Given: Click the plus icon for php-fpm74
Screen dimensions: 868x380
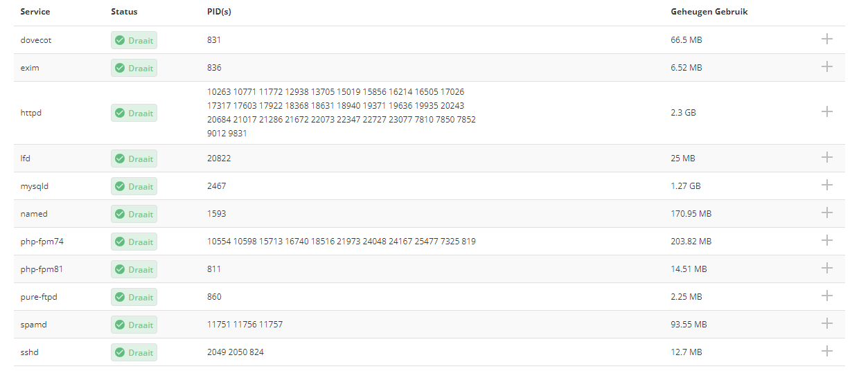Looking at the screenshot, I should 826,240.
